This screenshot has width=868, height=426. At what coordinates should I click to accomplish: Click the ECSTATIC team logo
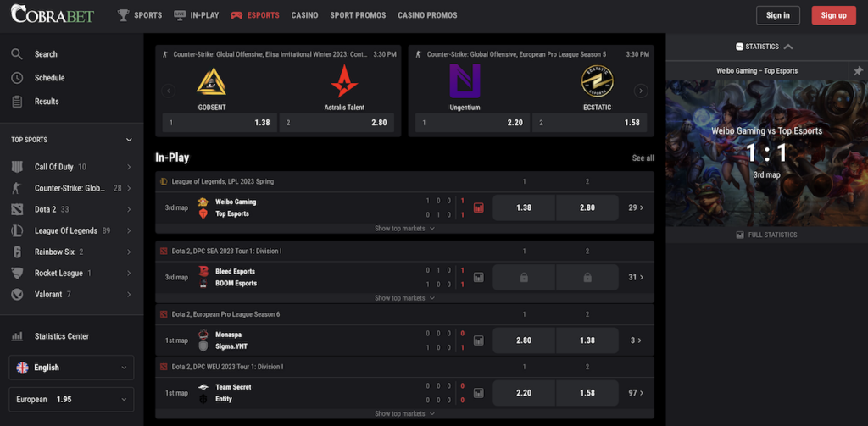click(598, 81)
